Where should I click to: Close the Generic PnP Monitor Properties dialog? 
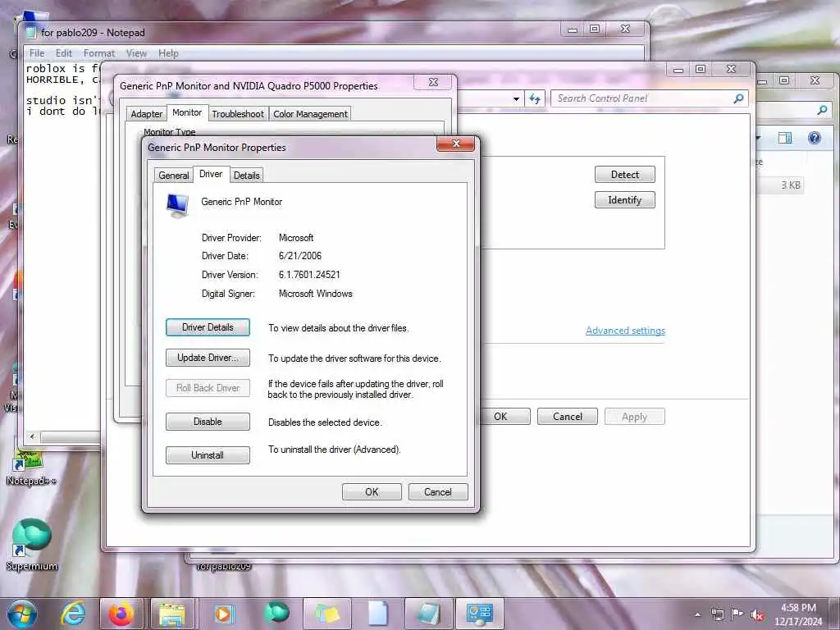point(456,144)
